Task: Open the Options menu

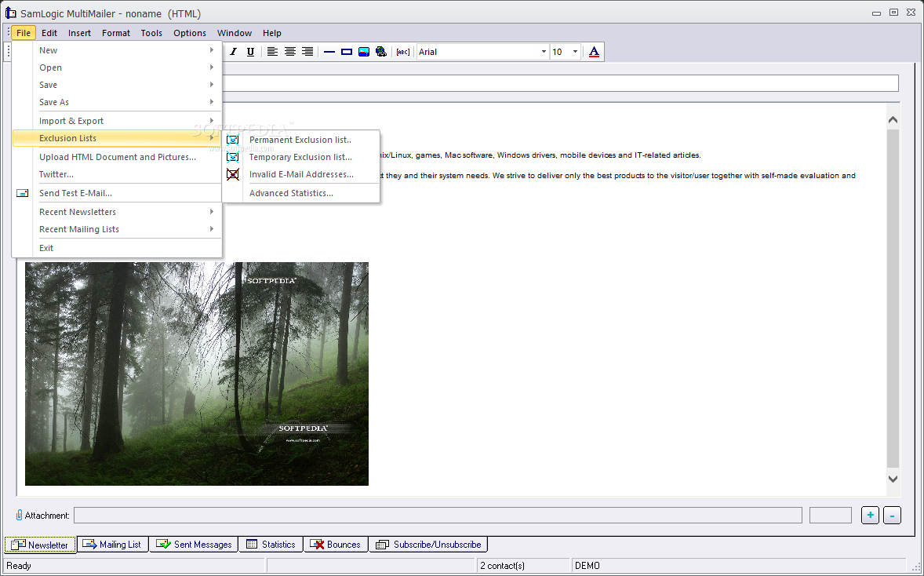Action: (190, 33)
